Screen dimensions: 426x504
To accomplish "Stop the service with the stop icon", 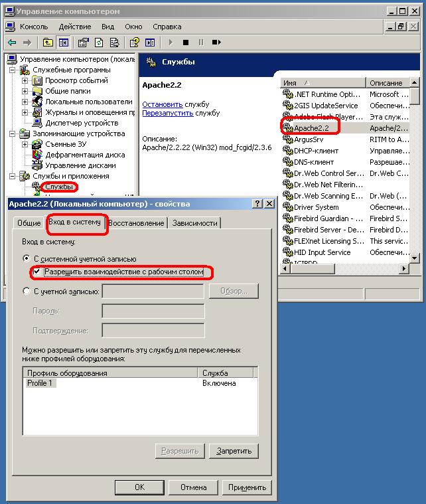I will 186,42.
